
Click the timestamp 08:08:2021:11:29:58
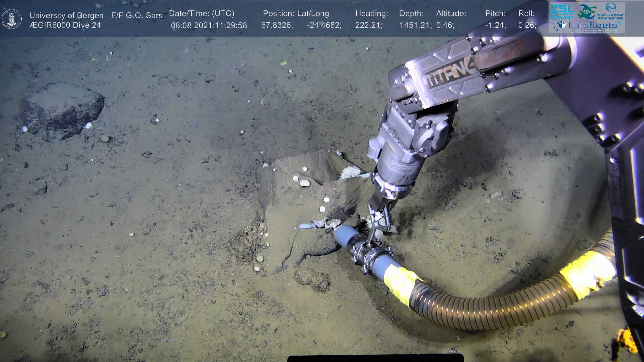[x=209, y=25]
